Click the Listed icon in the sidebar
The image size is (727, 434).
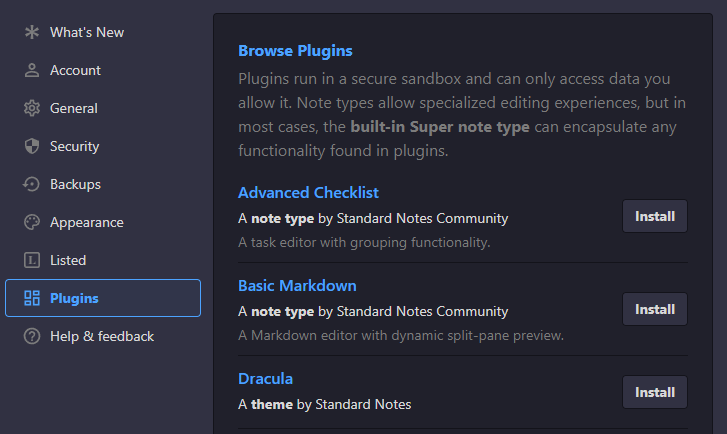32,260
